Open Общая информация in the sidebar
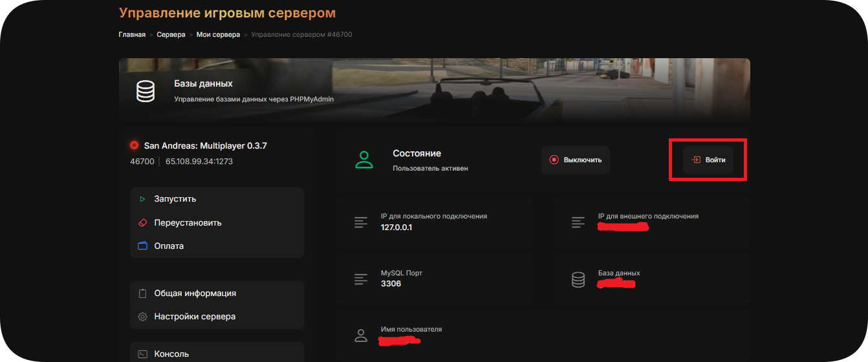The height and width of the screenshot is (362, 868). [x=217, y=293]
